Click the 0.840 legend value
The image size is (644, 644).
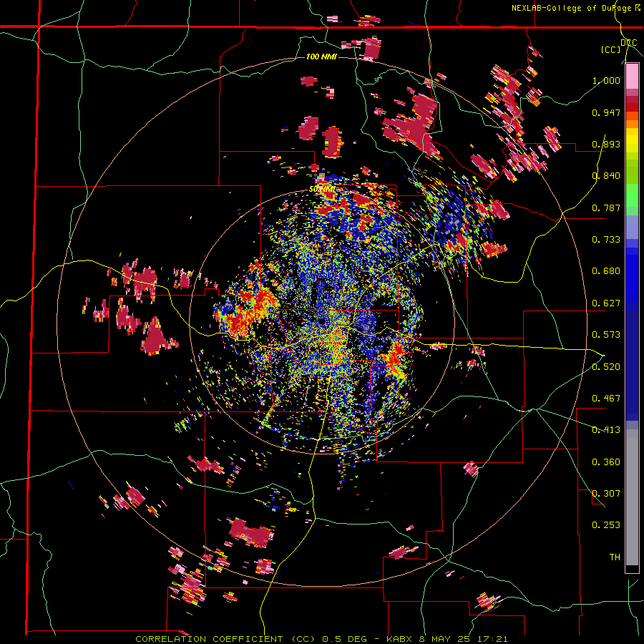(606, 176)
